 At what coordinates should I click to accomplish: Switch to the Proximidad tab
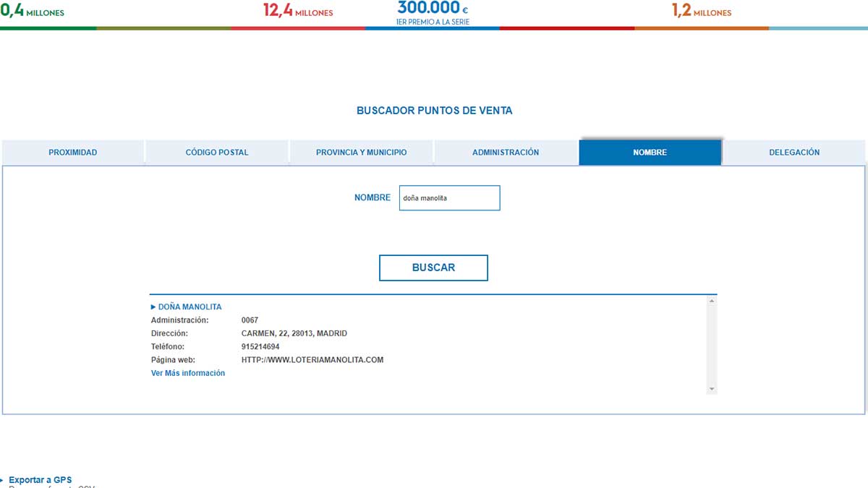73,153
